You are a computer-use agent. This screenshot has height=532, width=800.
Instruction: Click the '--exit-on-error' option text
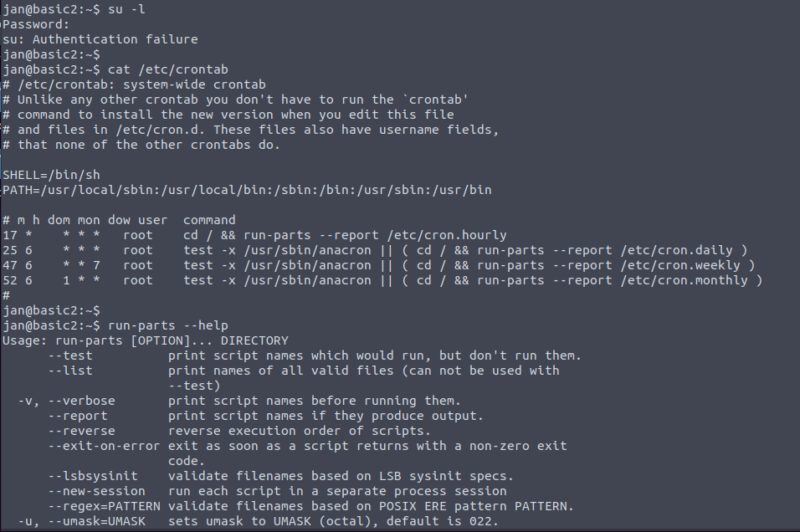104,446
